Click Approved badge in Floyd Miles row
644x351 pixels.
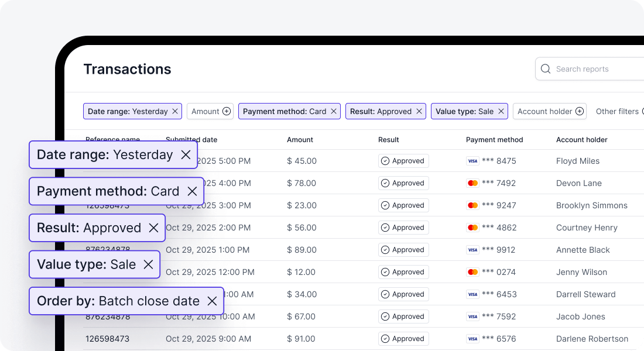(x=403, y=161)
